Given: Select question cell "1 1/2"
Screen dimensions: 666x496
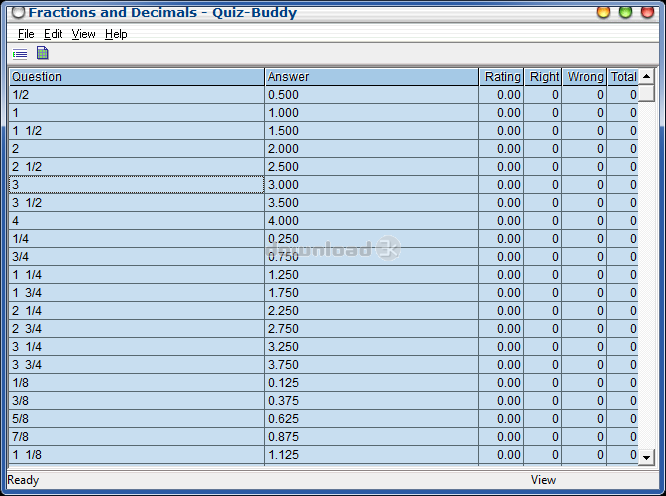Looking at the screenshot, I should pos(137,131).
